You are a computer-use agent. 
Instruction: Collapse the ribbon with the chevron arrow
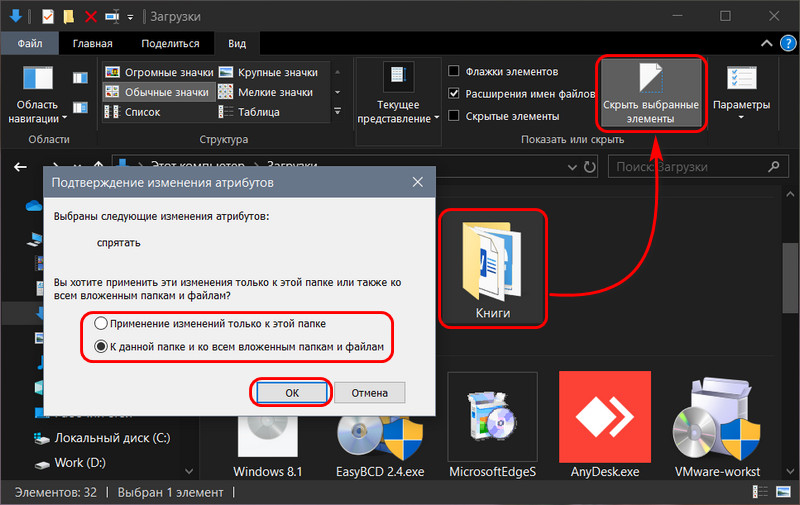[x=766, y=43]
